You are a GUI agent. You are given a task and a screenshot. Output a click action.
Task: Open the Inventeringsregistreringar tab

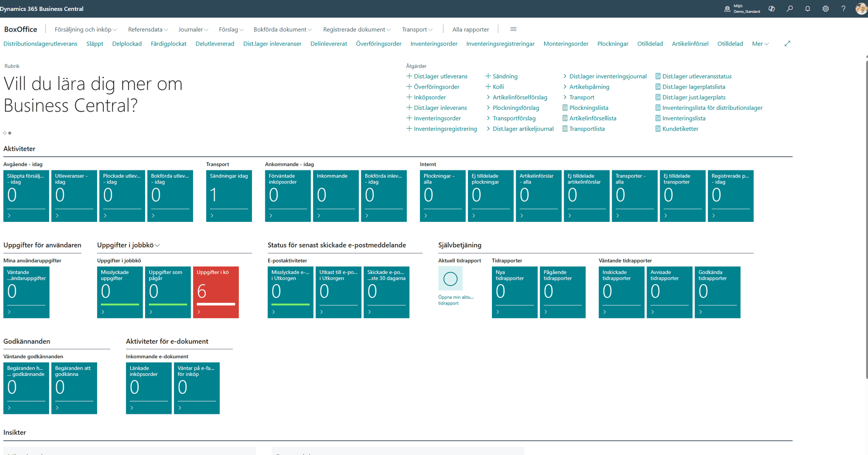click(x=500, y=44)
